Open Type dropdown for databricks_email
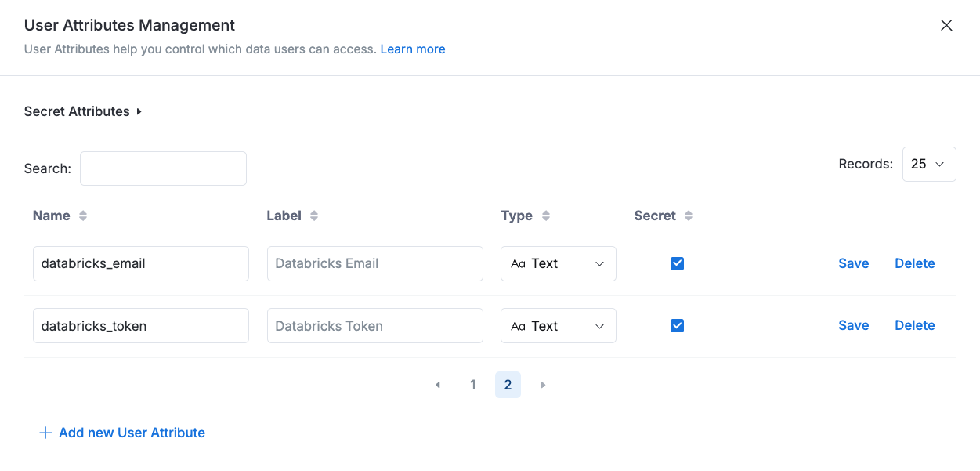980x471 pixels. click(558, 263)
